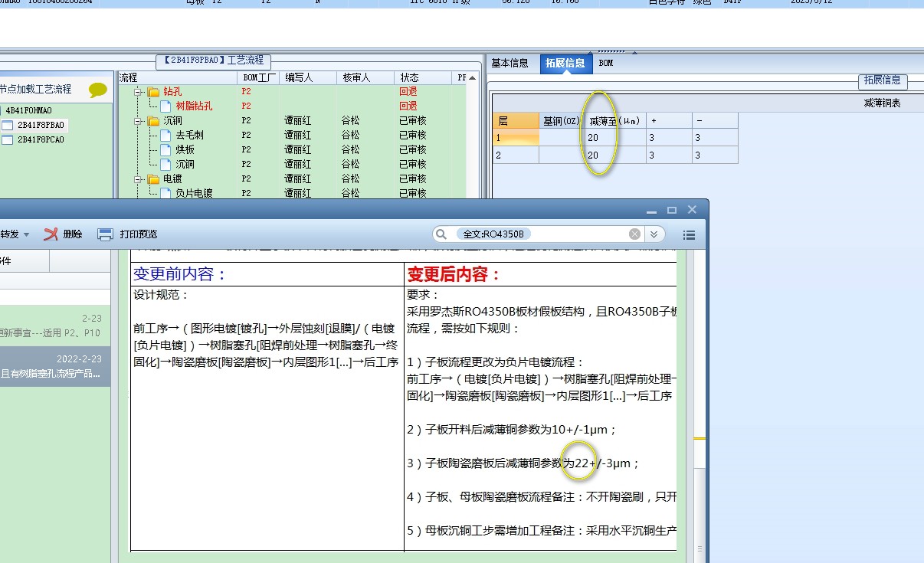Click the document icon beside 树脂钻孔

click(x=165, y=106)
